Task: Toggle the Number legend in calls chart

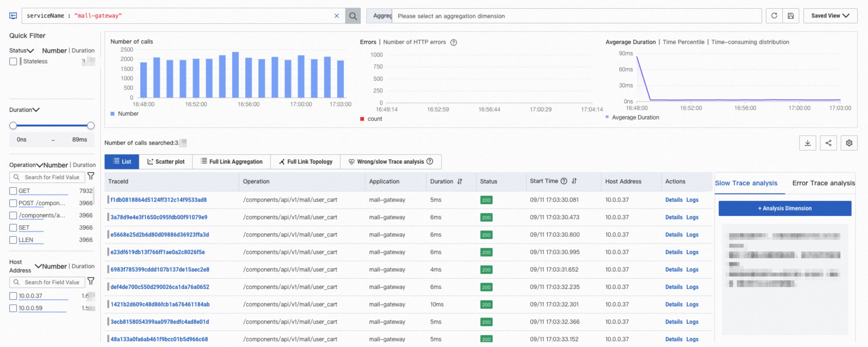Action: click(x=124, y=114)
